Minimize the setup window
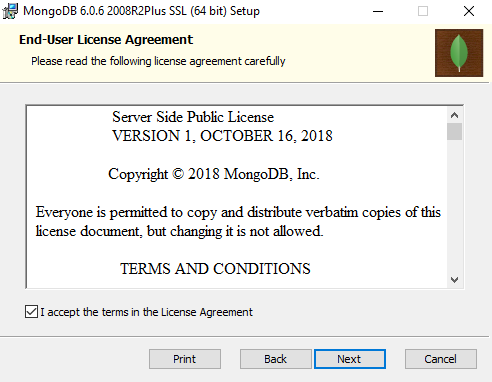 [378, 11]
